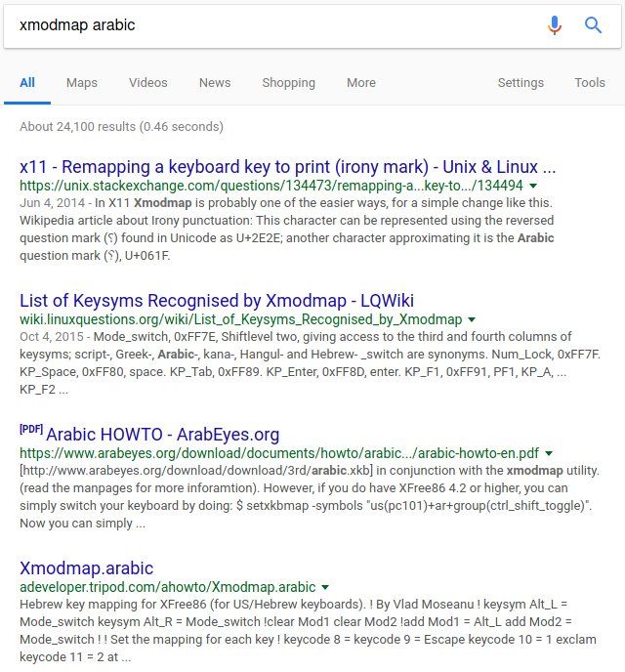Click the 'Jun 4, 2014' result date
The height and width of the screenshot is (672, 625).
coord(53,203)
